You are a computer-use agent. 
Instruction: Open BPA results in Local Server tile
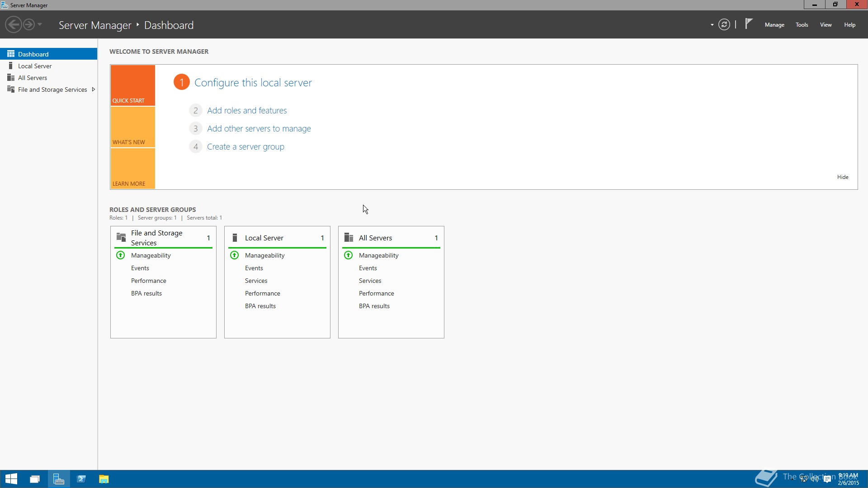point(260,306)
